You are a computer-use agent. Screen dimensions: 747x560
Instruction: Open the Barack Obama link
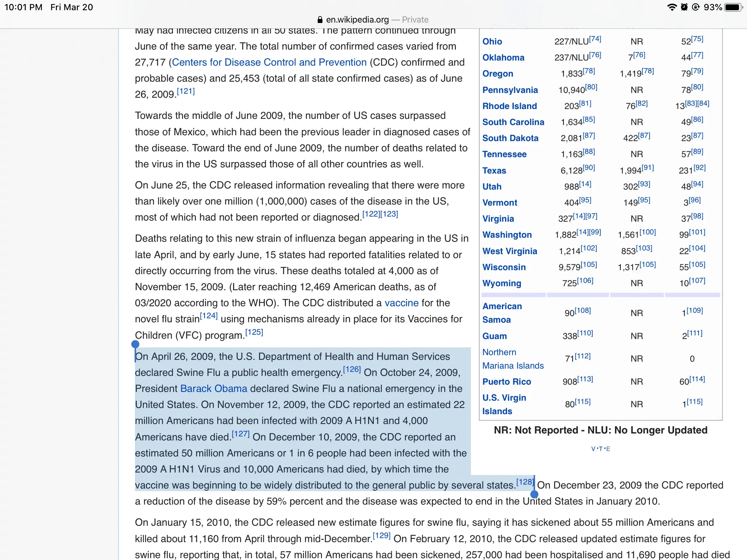tap(214, 389)
